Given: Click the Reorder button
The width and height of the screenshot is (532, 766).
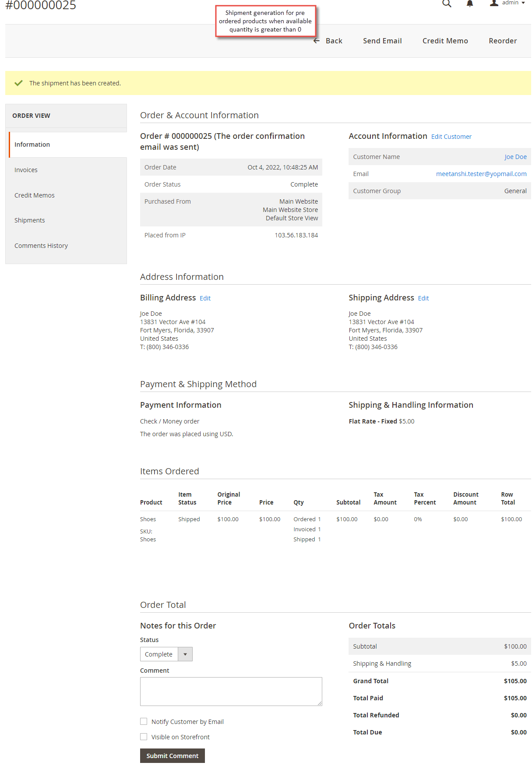Looking at the screenshot, I should pos(503,41).
